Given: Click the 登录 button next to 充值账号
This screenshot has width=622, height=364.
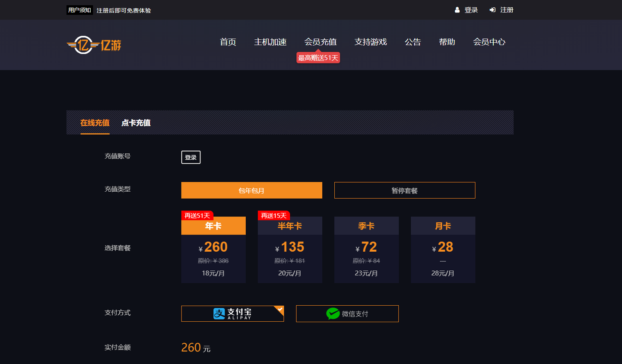Looking at the screenshot, I should point(191,157).
